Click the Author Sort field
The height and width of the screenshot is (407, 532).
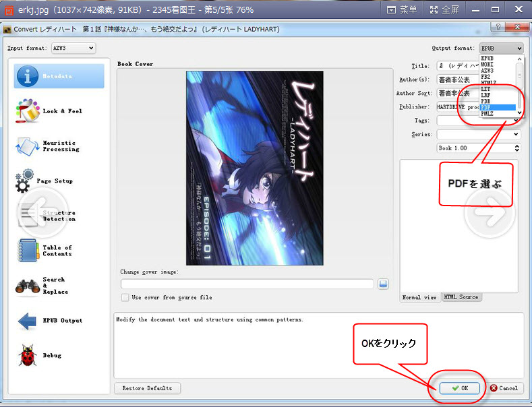[x=458, y=93]
